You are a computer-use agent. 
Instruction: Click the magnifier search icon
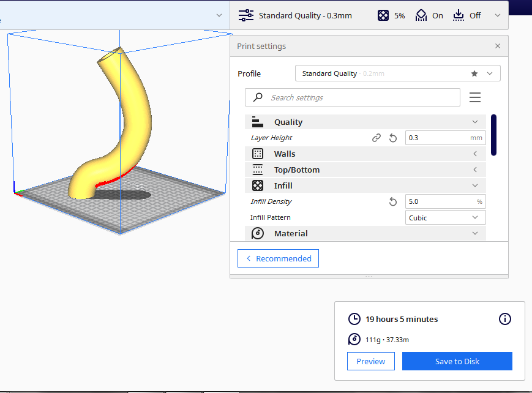click(x=258, y=97)
